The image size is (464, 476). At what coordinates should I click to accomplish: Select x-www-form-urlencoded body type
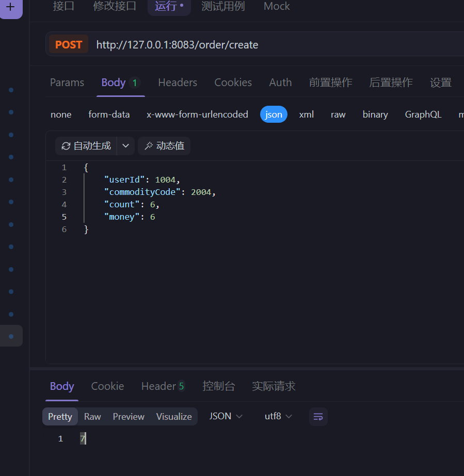click(197, 114)
